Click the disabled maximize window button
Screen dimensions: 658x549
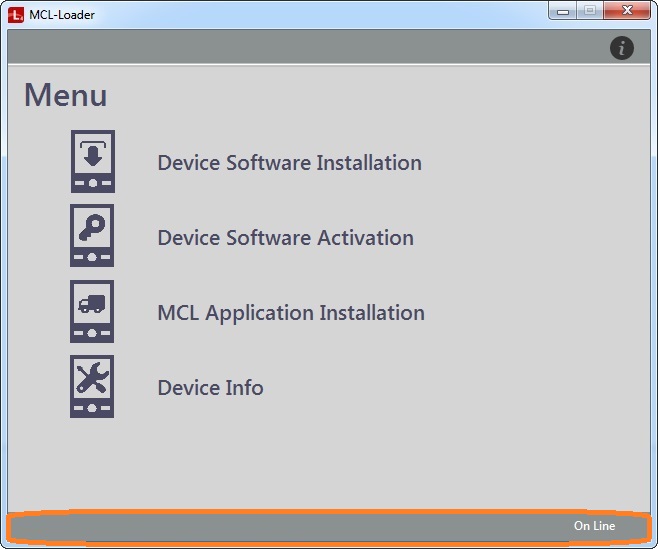point(590,11)
